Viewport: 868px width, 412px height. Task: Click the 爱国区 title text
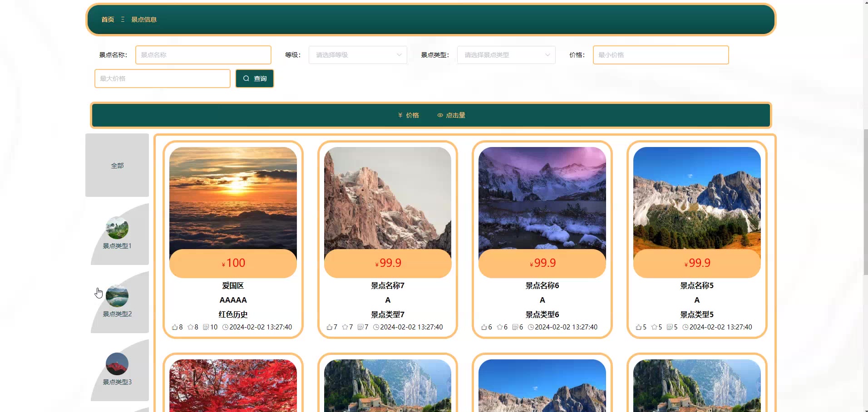pos(233,285)
